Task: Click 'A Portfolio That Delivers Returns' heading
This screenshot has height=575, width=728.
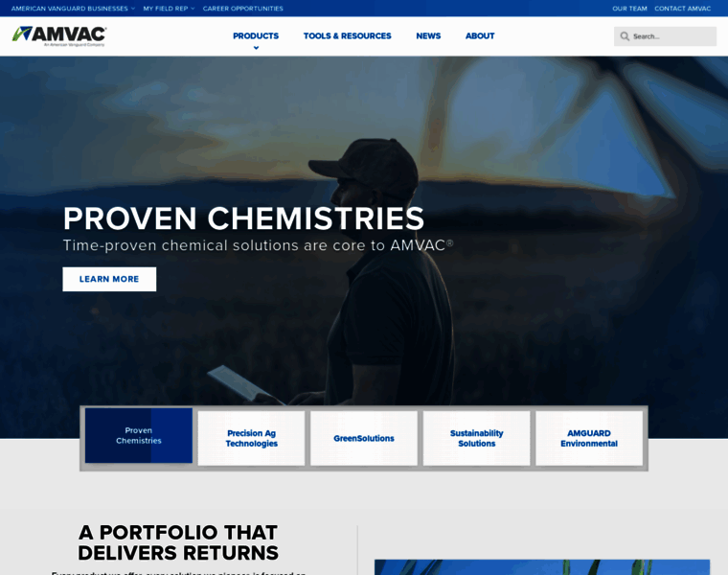Action: [178, 542]
